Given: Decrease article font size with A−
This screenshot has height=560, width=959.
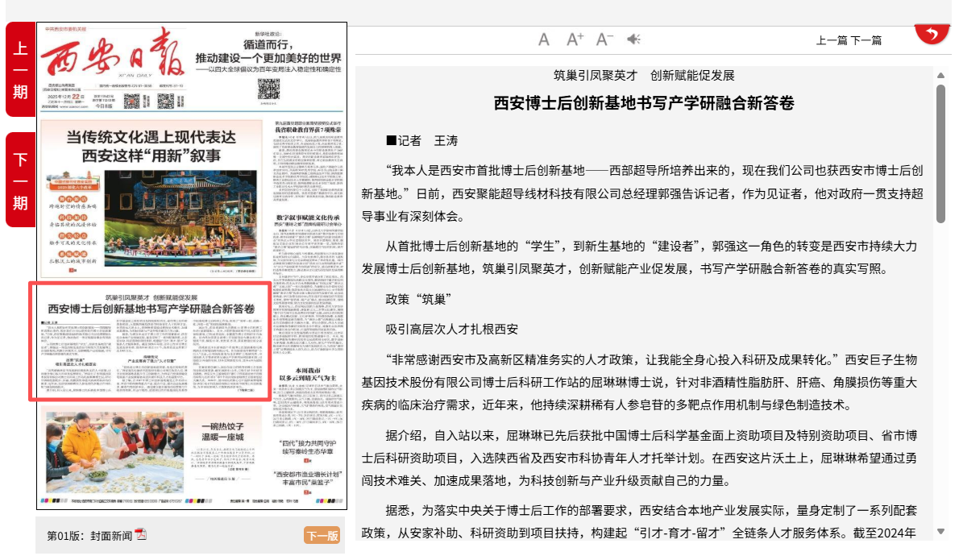Looking at the screenshot, I should tap(604, 39).
